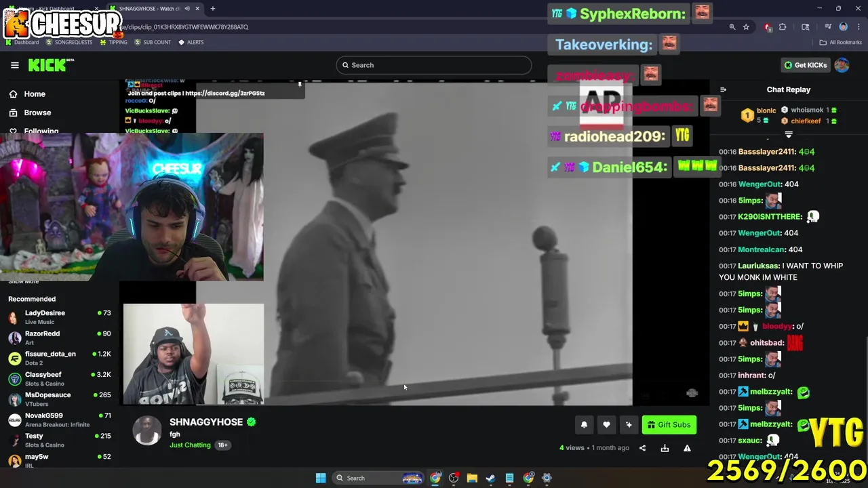This screenshot has width=868, height=488.
Task: Open the red extension icon with badge
Action: click(768, 27)
